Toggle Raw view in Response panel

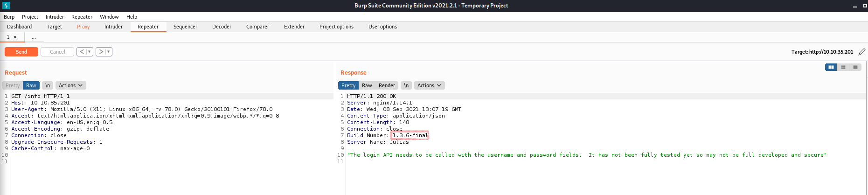pos(367,85)
